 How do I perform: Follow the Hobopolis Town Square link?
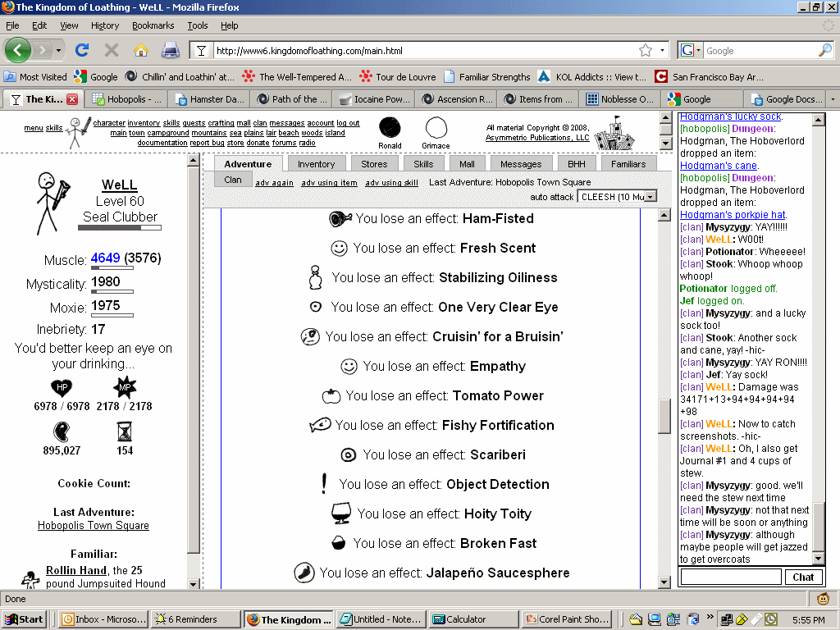[94, 526]
